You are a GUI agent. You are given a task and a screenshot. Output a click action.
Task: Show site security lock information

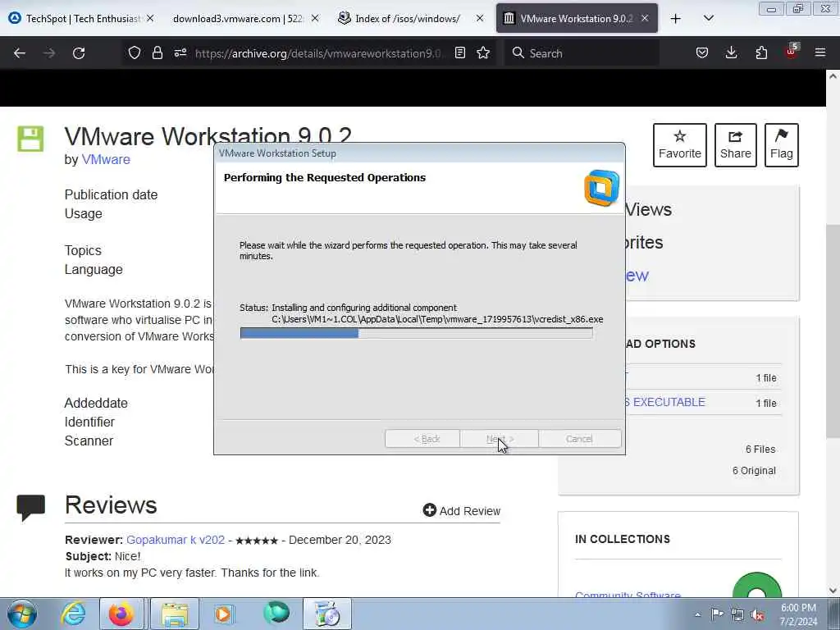[x=157, y=52]
